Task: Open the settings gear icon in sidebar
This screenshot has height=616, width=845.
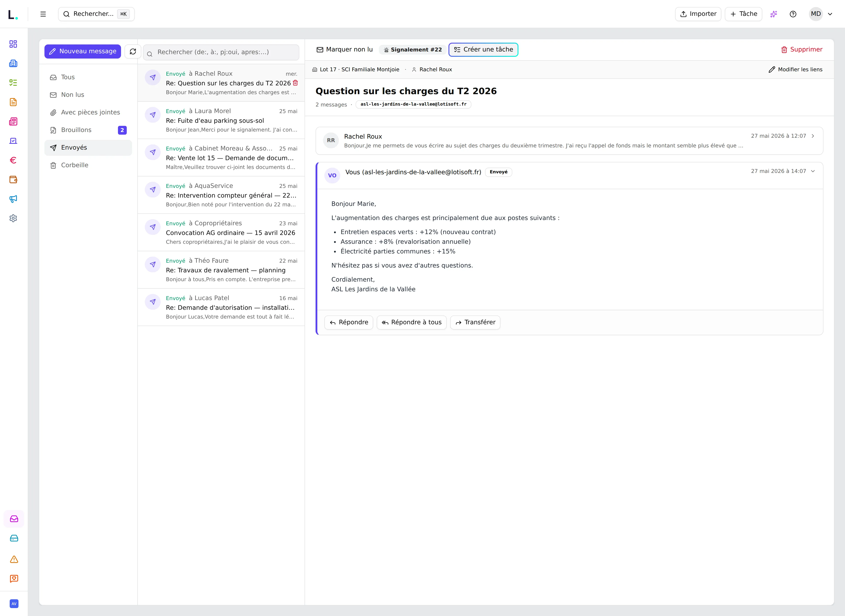Action: coord(13,218)
